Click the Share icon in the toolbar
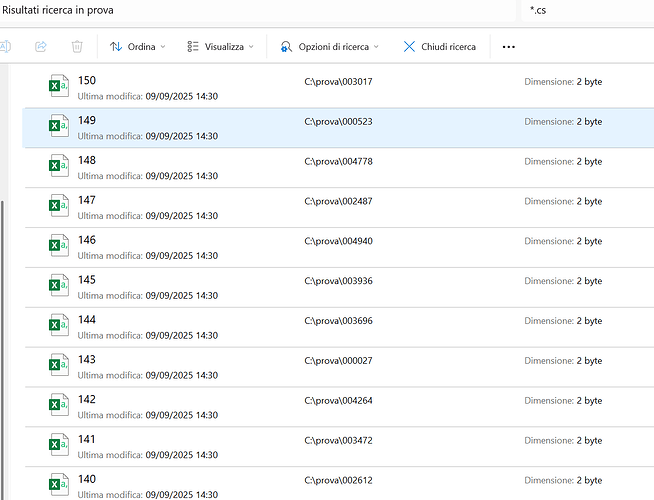Image resolution: width=654 pixels, height=500 pixels. point(41,46)
